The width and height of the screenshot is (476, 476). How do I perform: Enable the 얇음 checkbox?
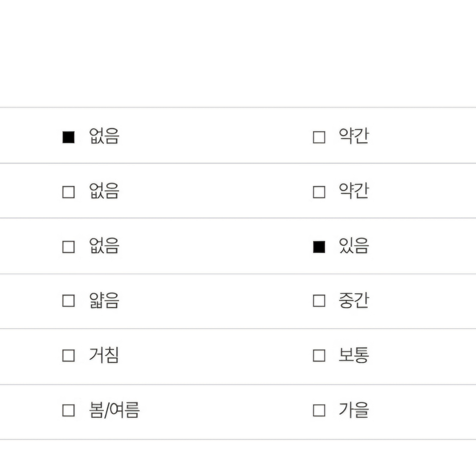pyautogui.click(x=69, y=301)
